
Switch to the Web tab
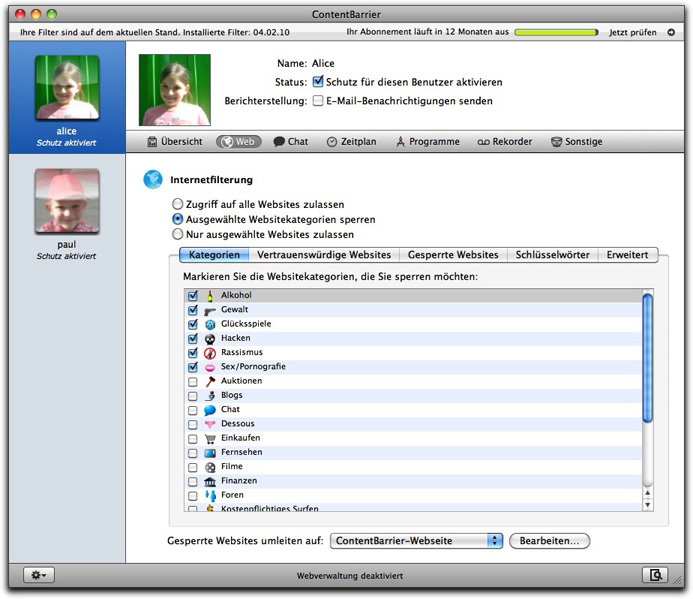[x=239, y=141]
